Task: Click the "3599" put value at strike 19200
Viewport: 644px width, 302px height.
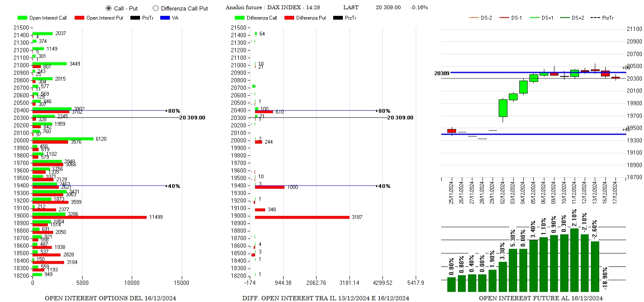Action: tap(76, 202)
